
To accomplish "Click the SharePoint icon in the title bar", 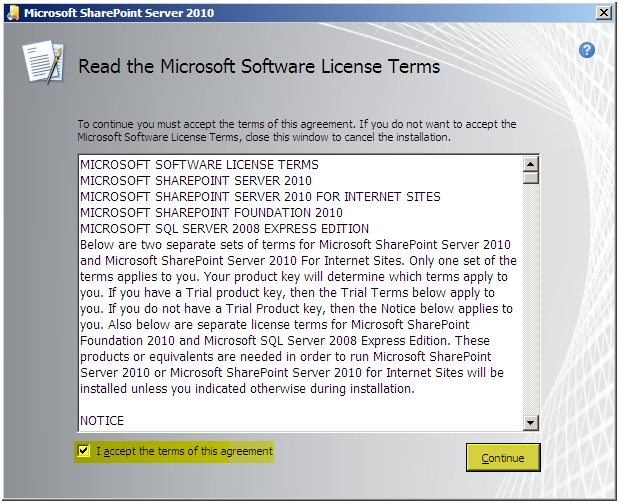I will click(13, 13).
